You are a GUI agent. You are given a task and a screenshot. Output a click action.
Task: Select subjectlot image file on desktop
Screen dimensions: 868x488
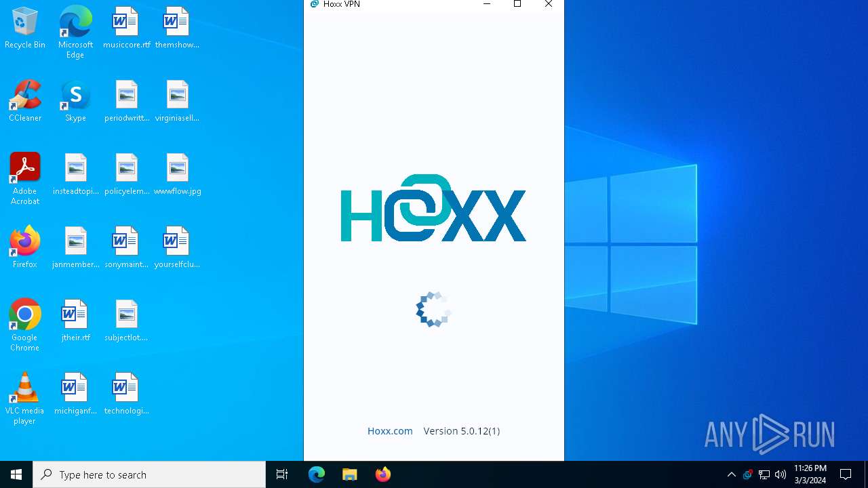click(x=126, y=321)
